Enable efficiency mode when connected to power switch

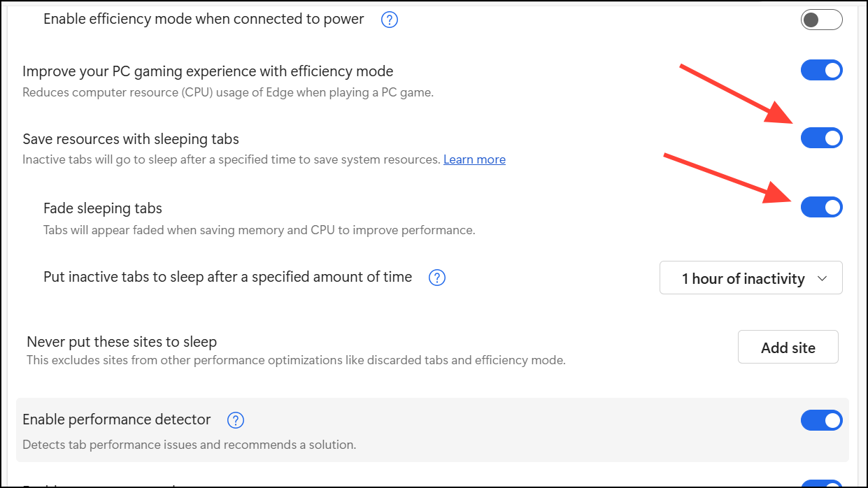click(821, 20)
